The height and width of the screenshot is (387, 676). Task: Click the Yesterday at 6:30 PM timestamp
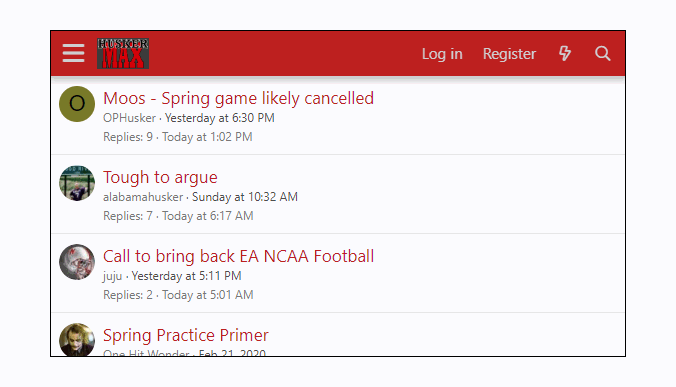[x=220, y=118]
